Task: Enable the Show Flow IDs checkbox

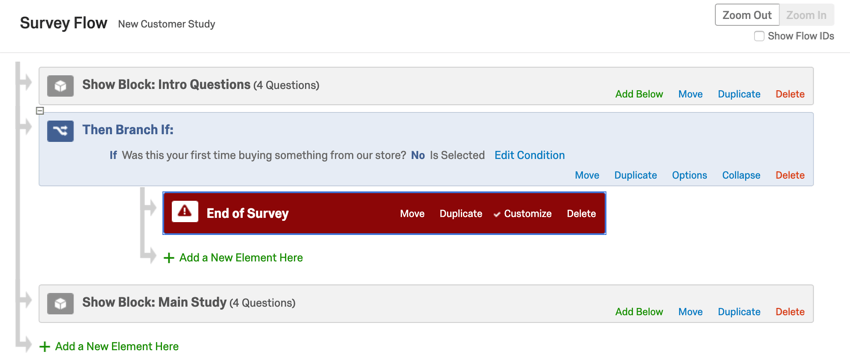Action: pyautogui.click(x=759, y=36)
